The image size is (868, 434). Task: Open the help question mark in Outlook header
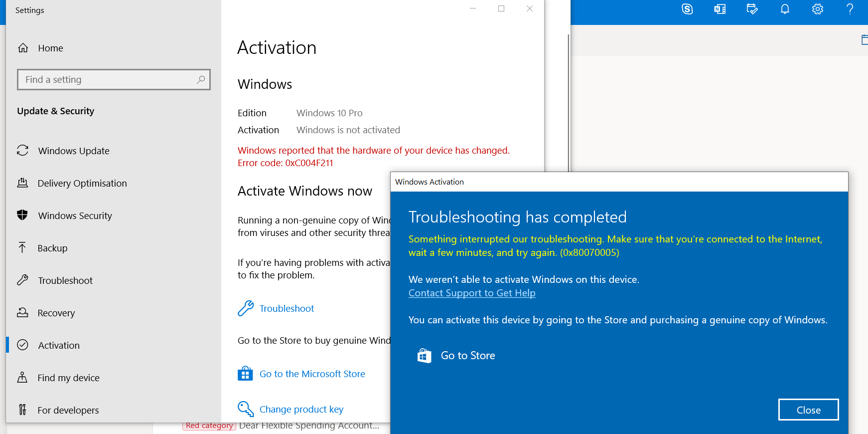coord(850,9)
